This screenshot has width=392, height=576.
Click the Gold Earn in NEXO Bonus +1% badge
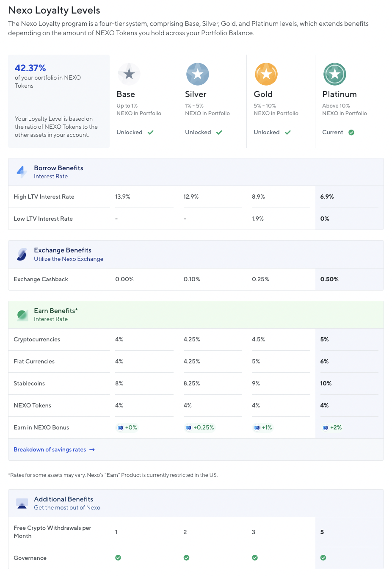pos(263,428)
